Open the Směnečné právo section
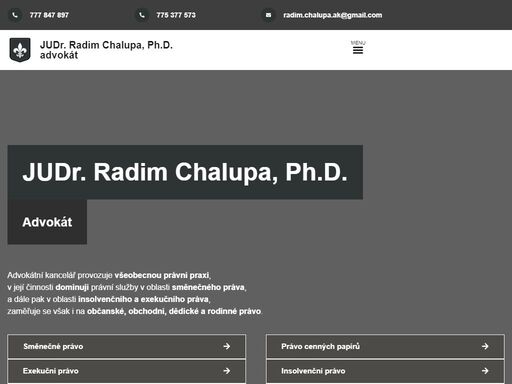The height and width of the screenshot is (384, 512). pyautogui.click(x=127, y=346)
